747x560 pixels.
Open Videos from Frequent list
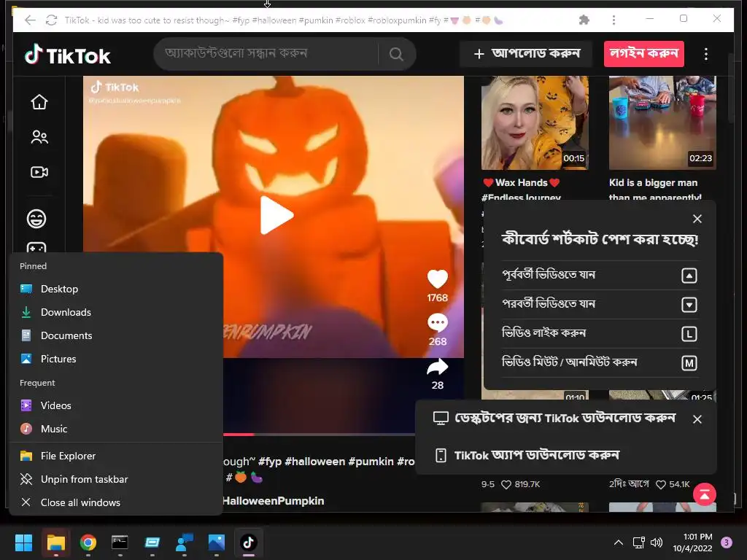pyautogui.click(x=116, y=405)
